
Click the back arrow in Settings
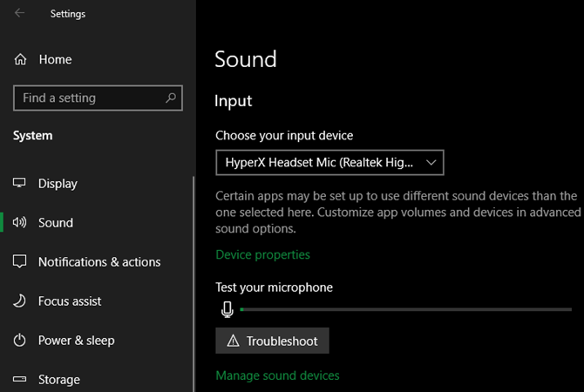20,13
